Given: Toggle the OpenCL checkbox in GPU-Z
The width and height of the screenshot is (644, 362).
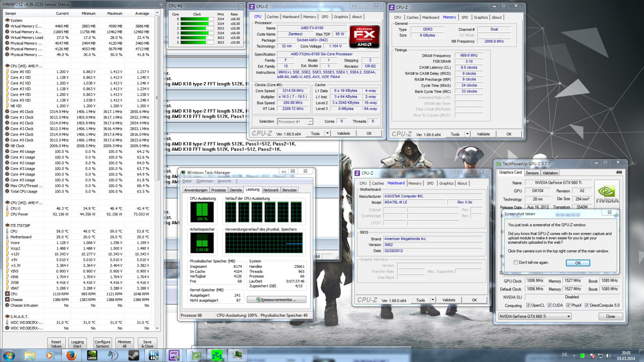Looking at the screenshot, I should pyautogui.click(x=528, y=305).
